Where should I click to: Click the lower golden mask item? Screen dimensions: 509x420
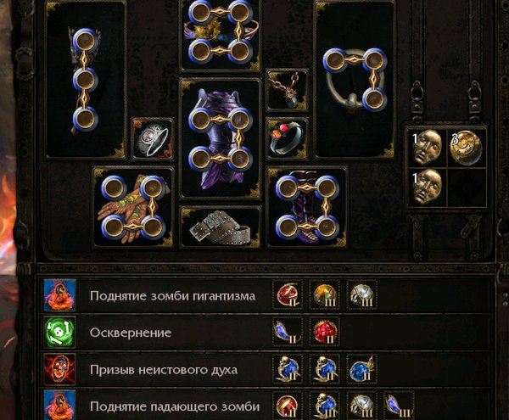tap(428, 187)
